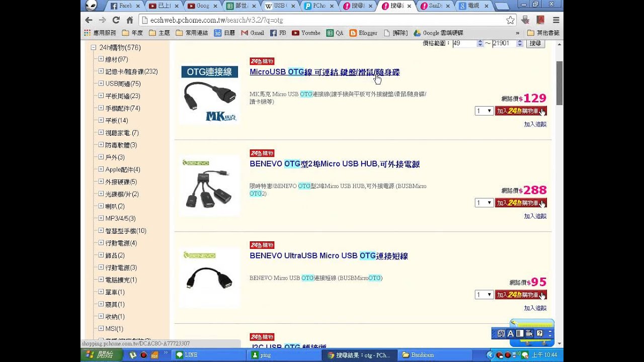644x362 pixels.
Task: Open the Windows 開始 start button
Action: pos(100,355)
